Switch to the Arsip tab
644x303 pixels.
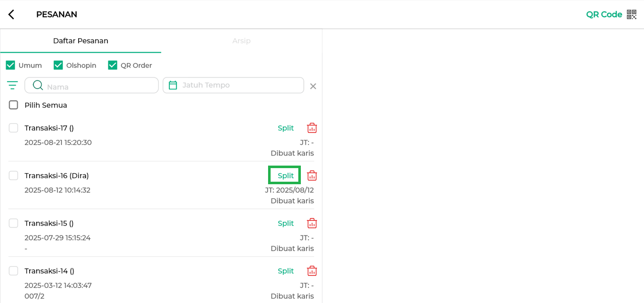pos(241,41)
